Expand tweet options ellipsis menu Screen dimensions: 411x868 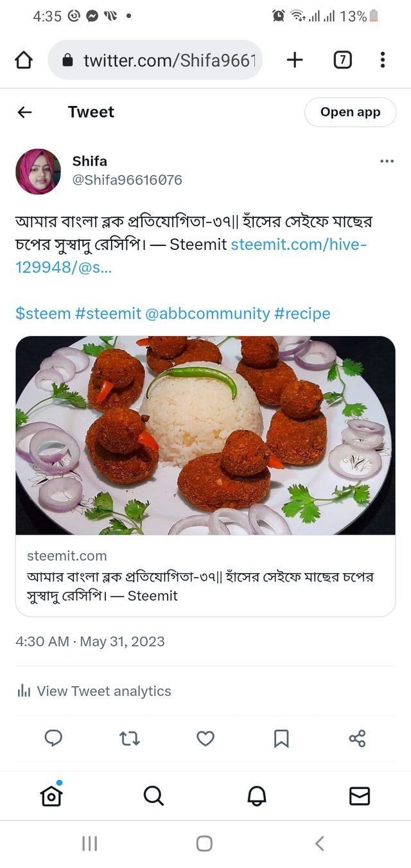387,161
